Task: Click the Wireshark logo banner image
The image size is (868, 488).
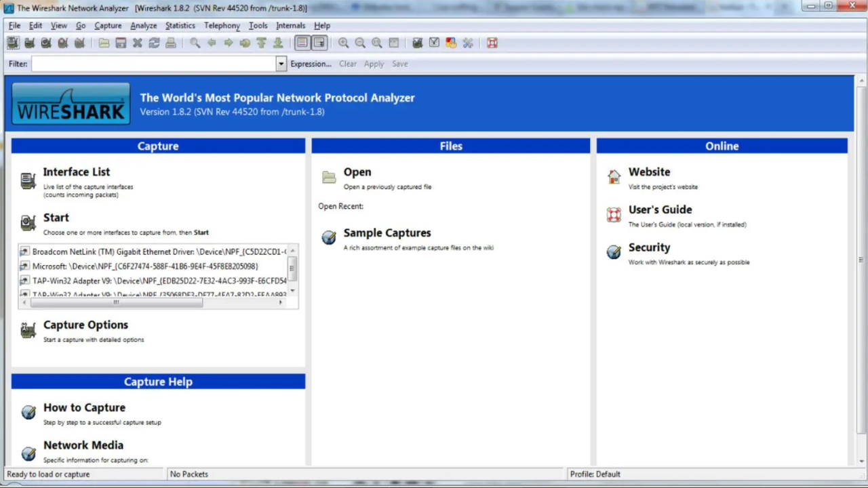Action: (71, 104)
